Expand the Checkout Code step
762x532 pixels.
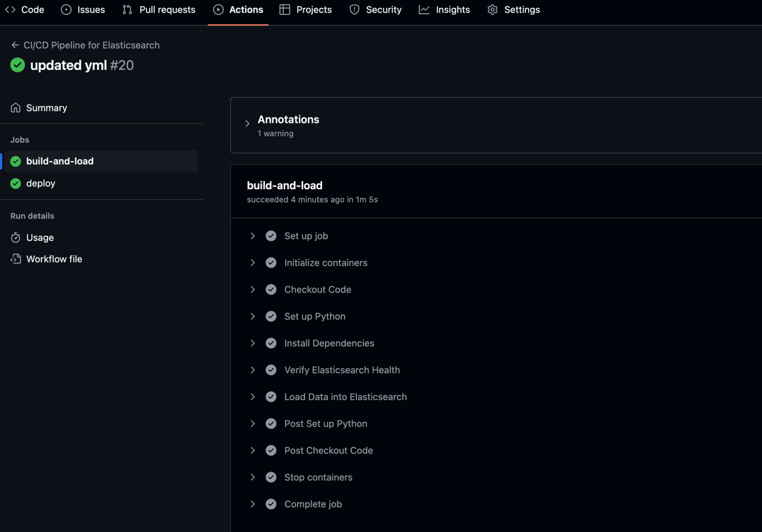pyautogui.click(x=253, y=290)
